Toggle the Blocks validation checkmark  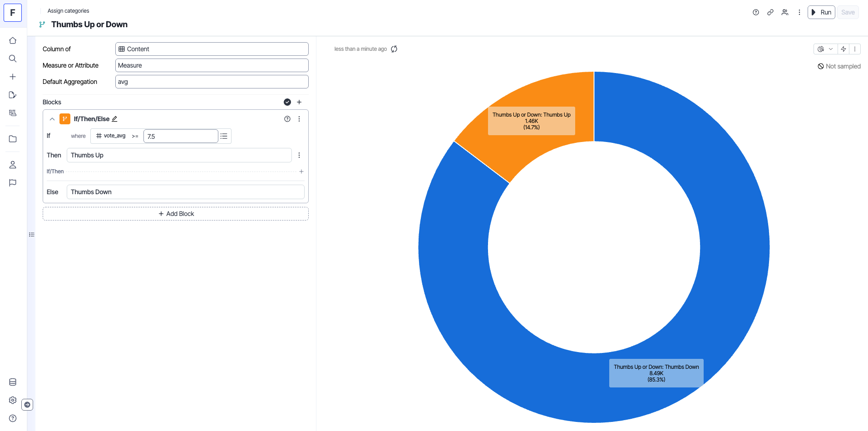point(287,102)
